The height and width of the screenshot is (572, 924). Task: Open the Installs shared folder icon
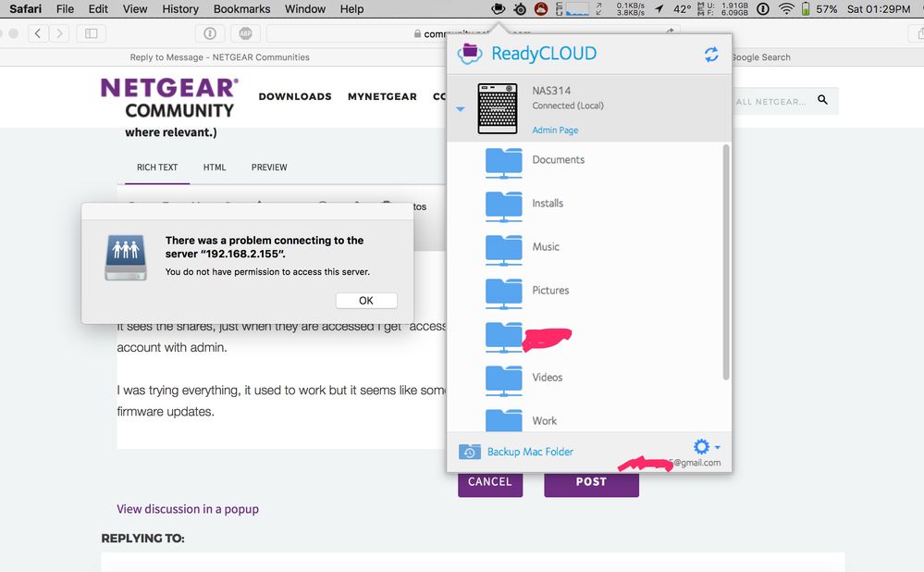pyautogui.click(x=503, y=207)
